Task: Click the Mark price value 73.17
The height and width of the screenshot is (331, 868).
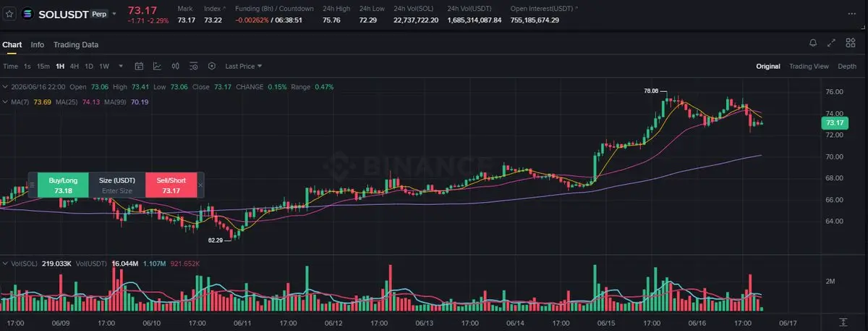Action: tap(186, 20)
